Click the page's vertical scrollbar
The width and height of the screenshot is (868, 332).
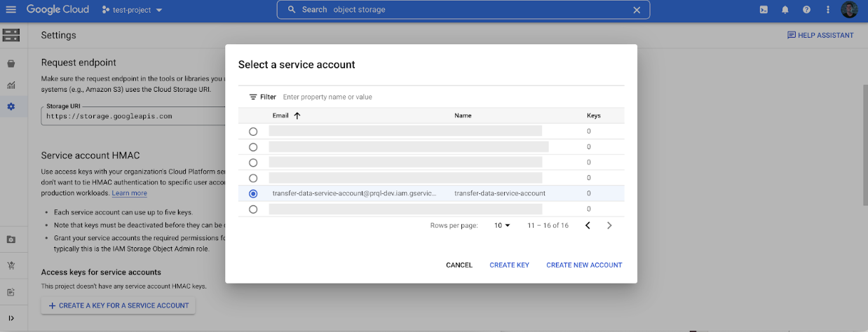coord(864,144)
